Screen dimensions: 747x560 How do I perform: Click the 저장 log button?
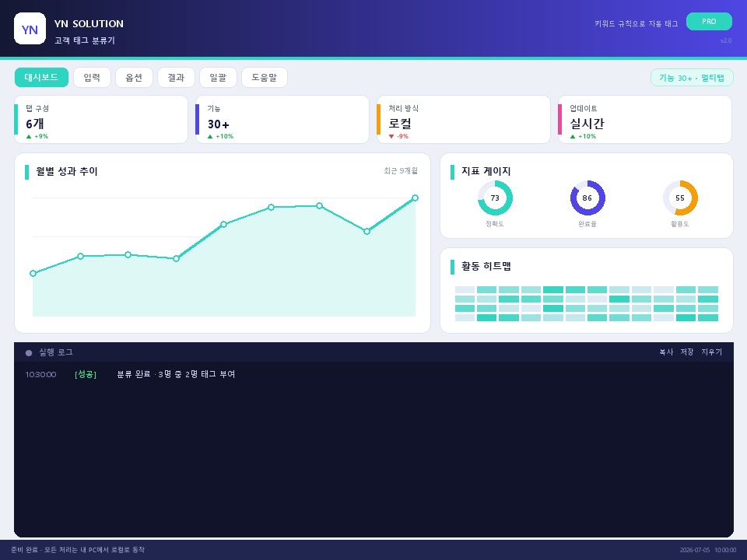click(x=687, y=352)
